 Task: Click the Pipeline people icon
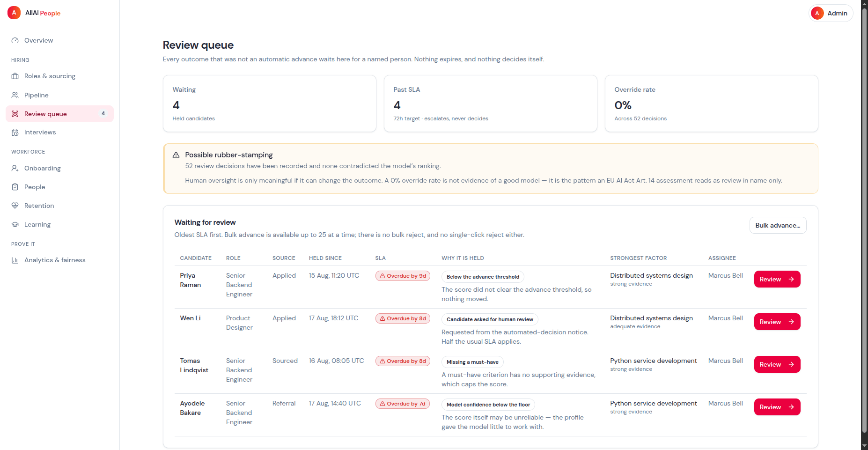click(x=15, y=95)
